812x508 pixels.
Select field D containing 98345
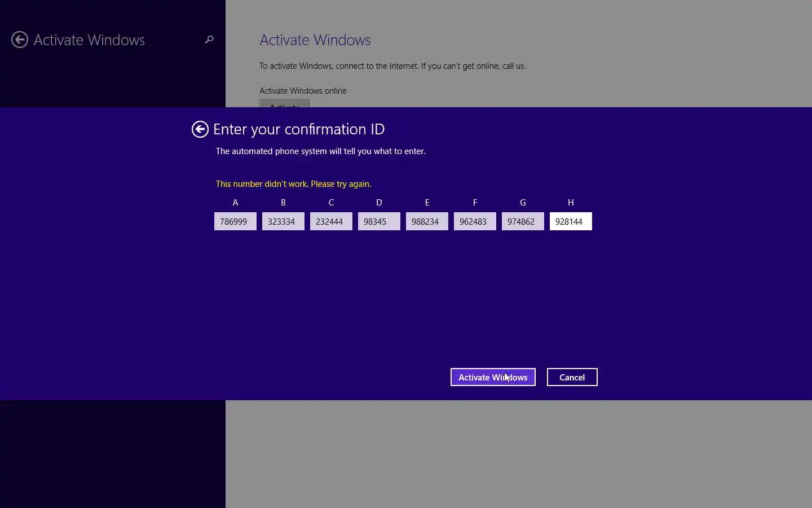coord(379,221)
